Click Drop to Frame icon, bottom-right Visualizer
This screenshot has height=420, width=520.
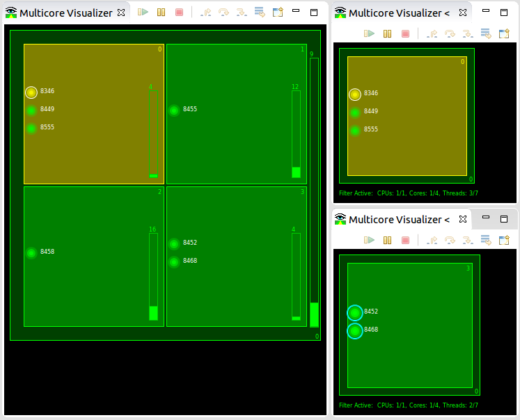(486, 240)
